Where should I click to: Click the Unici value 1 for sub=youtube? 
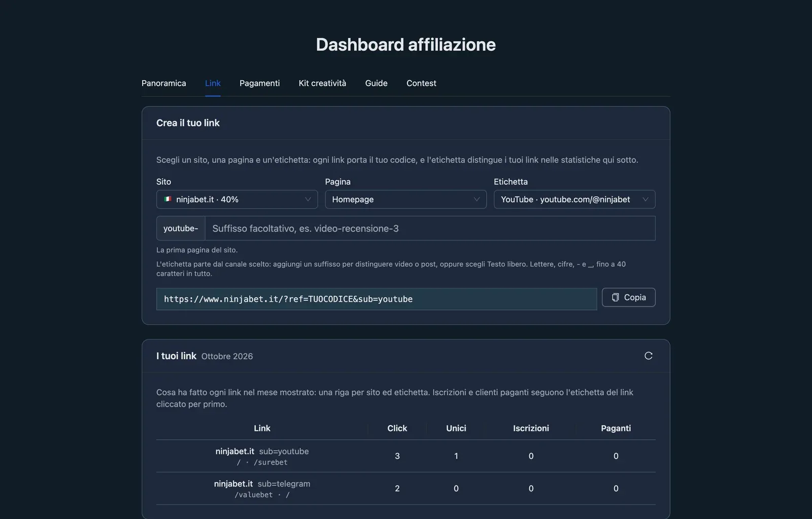click(x=456, y=456)
